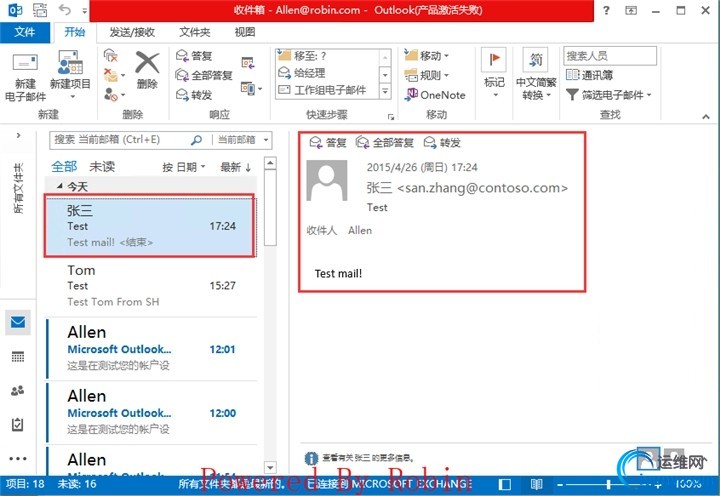Click Forward (转发) in the ribbon
Viewport: 720px width, 496px height.
pos(194,95)
